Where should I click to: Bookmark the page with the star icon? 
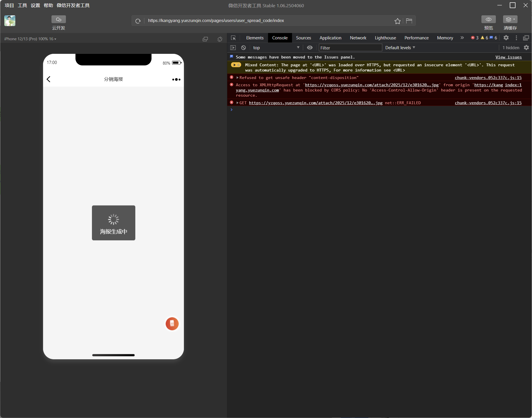tap(397, 21)
